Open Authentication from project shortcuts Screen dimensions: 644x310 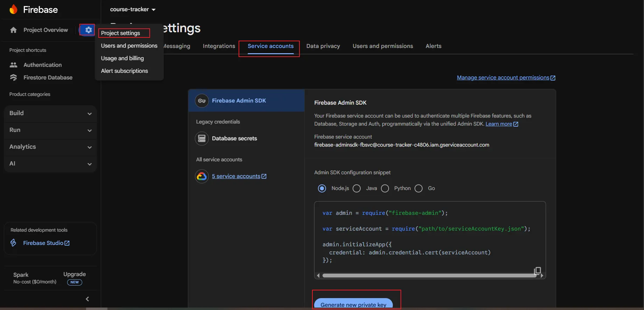click(42, 65)
